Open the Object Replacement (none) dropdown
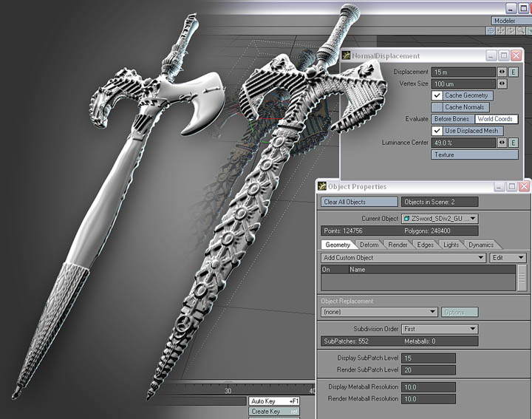The height and width of the screenshot is (419, 532). pyautogui.click(x=379, y=312)
